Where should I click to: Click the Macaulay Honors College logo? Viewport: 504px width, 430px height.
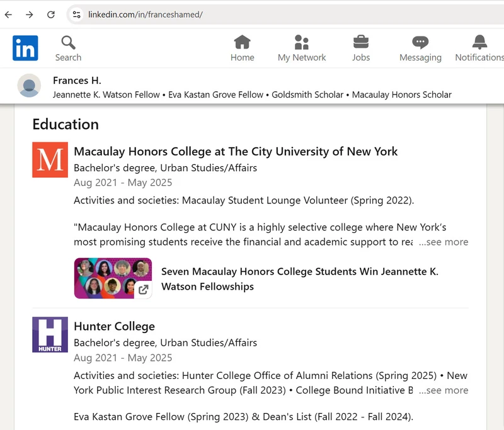coord(50,160)
